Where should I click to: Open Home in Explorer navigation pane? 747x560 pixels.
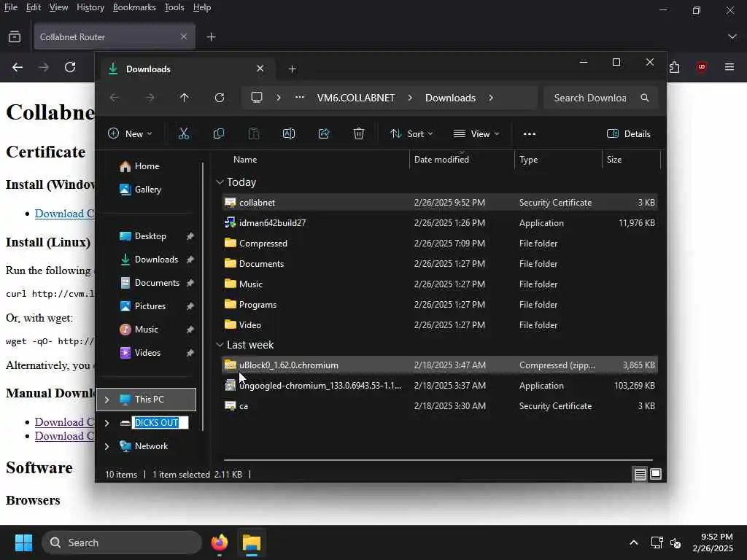tap(147, 166)
